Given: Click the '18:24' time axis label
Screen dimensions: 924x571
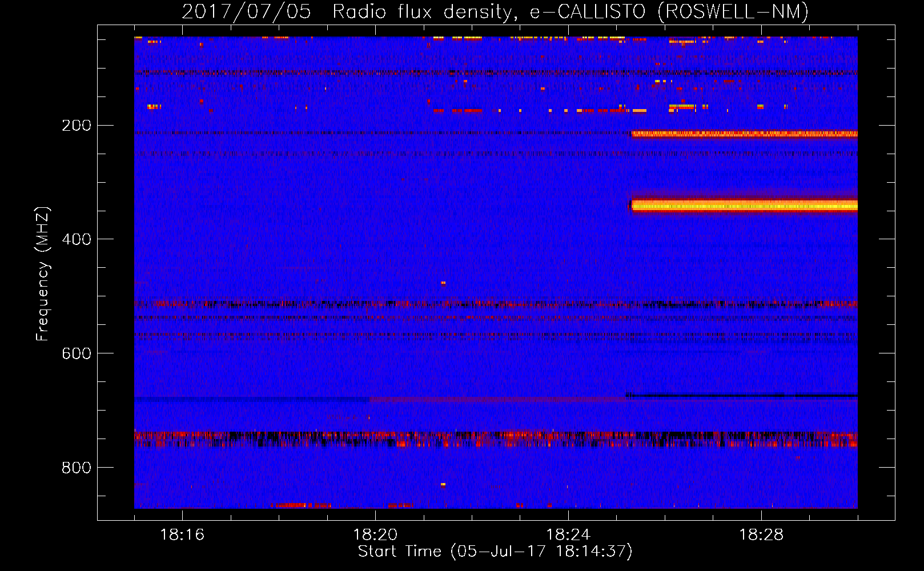Looking at the screenshot, I should click(x=568, y=535).
